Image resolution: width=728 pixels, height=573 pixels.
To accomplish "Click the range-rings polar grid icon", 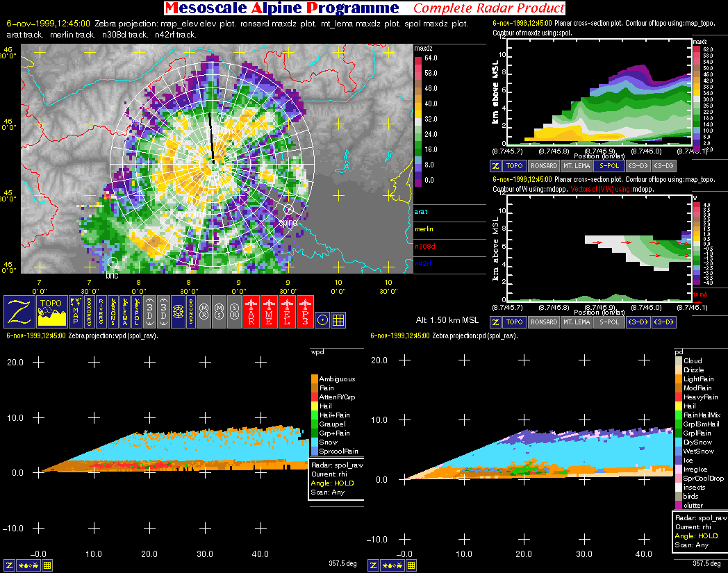I will coord(177,311).
